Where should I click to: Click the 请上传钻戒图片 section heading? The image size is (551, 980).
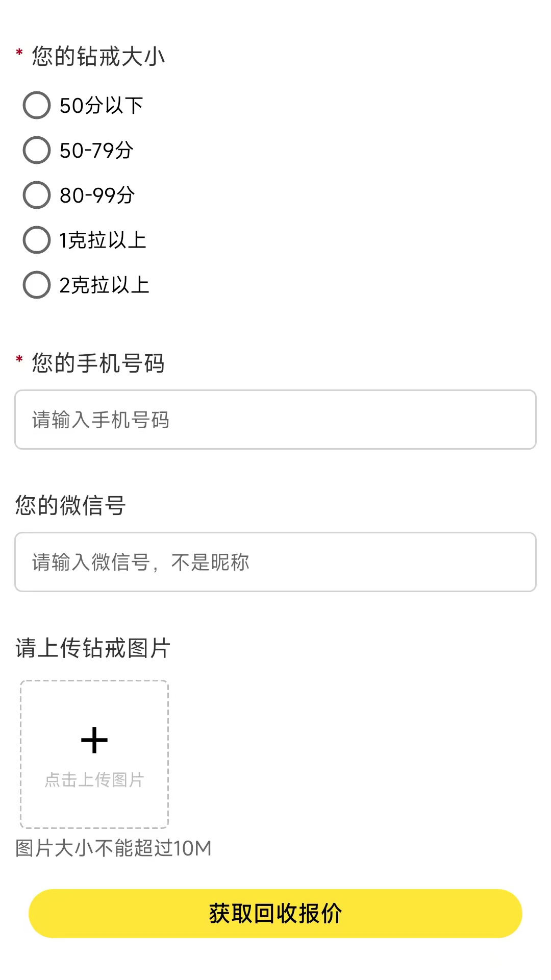click(93, 648)
